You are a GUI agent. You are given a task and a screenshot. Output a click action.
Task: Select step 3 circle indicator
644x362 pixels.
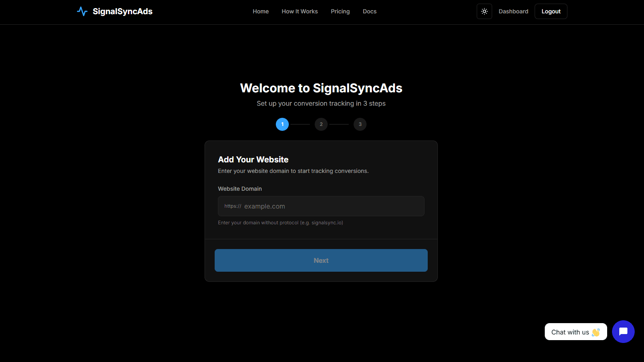[x=360, y=124]
